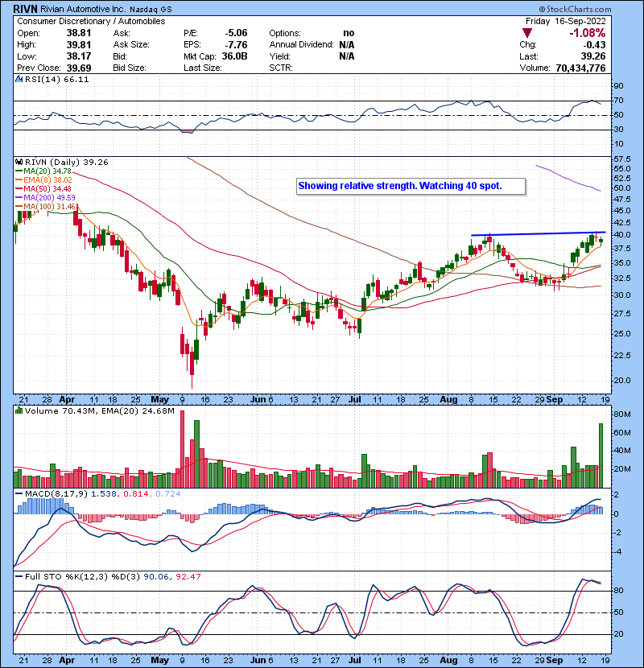
Task: Click the StockCharts.com copyright label
Action: click(576, 9)
